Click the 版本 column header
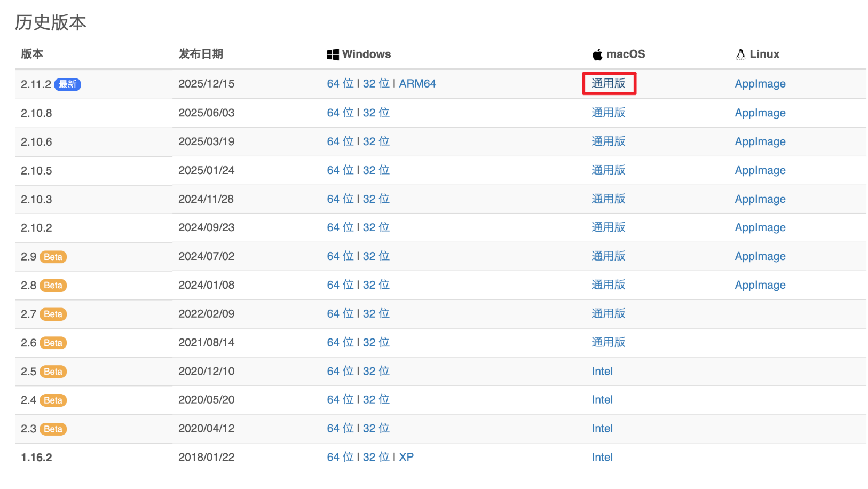868x489 pixels. point(32,54)
